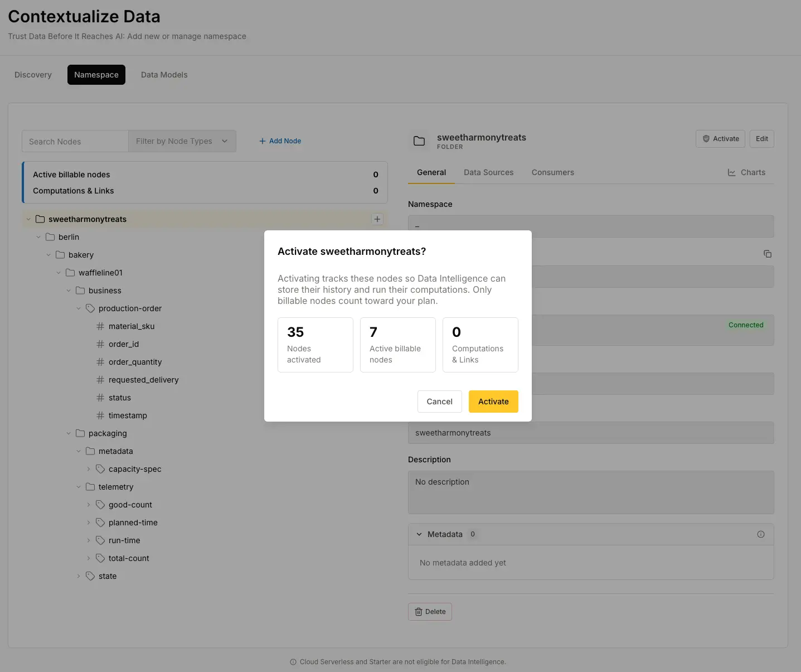
Task: Click the No description text area
Action: point(591,492)
